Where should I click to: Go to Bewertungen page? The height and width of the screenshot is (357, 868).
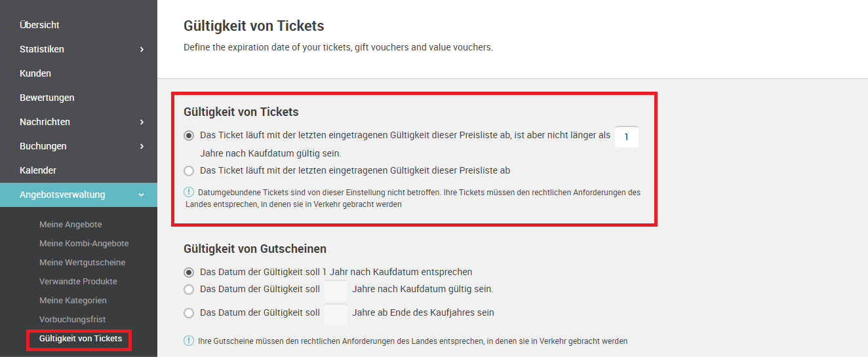pos(47,98)
